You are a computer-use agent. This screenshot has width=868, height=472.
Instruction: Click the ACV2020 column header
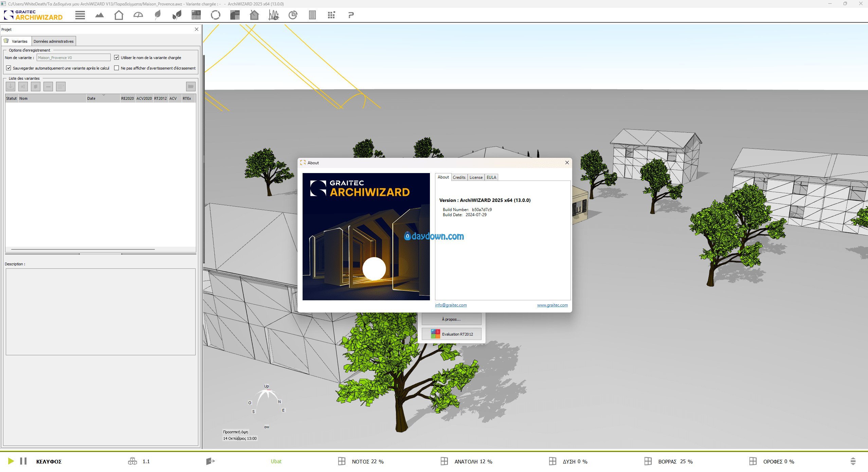(144, 98)
